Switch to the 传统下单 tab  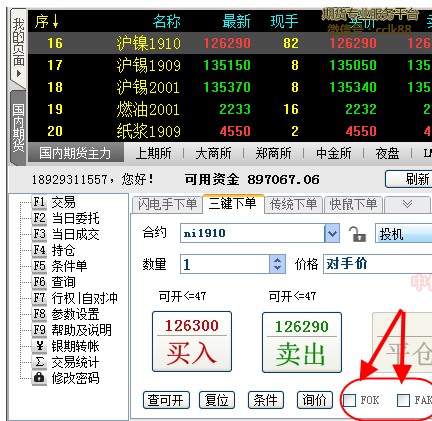[x=294, y=204]
